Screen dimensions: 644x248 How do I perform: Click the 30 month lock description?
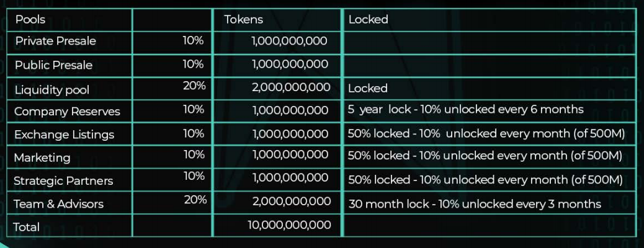click(x=475, y=204)
